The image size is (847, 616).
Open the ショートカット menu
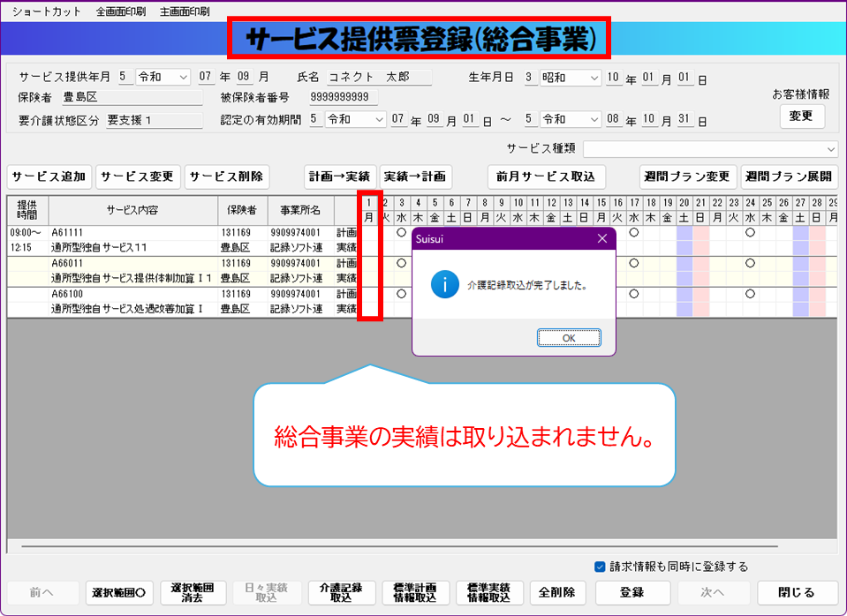coord(46,11)
